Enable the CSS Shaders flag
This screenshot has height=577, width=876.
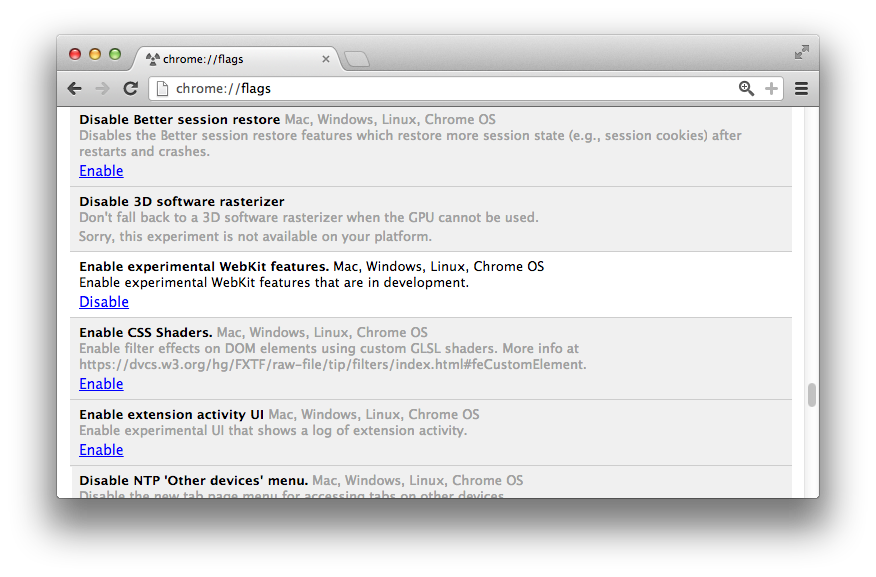click(101, 384)
